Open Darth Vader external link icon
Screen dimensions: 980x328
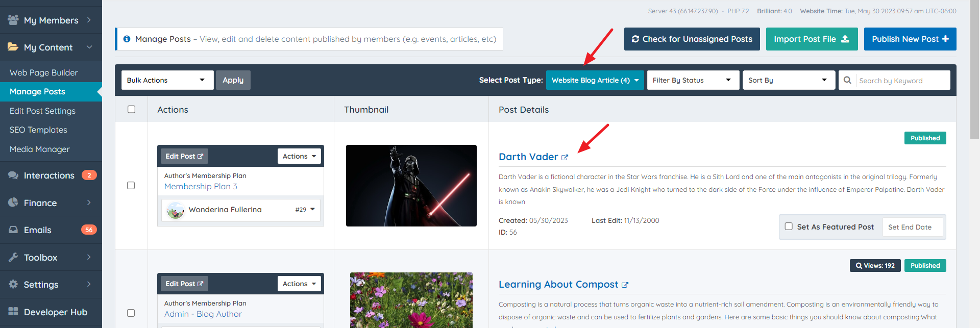[x=565, y=157]
